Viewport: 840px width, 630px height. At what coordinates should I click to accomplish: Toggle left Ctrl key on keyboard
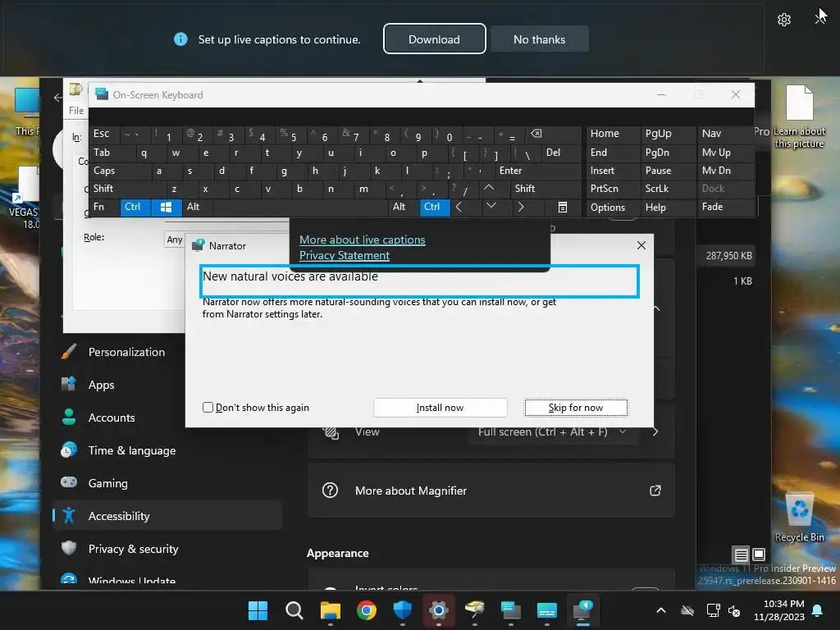click(x=135, y=207)
